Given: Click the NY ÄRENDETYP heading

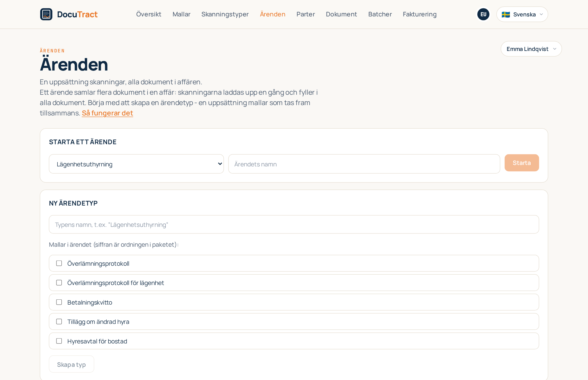Looking at the screenshot, I should [73, 203].
